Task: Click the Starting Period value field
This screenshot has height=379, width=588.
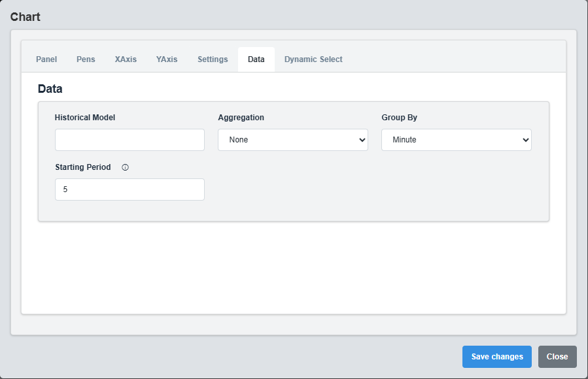Action: click(129, 189)
